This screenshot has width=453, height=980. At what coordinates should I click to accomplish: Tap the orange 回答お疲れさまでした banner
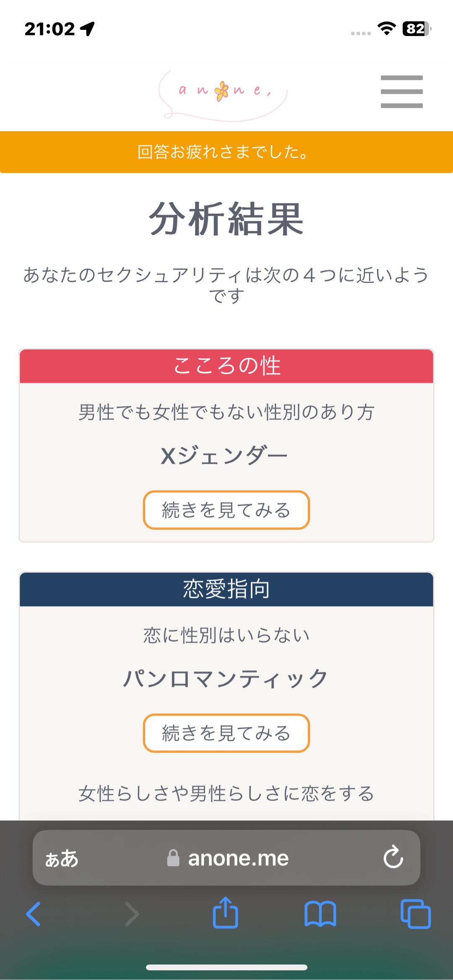pos(226,152)
